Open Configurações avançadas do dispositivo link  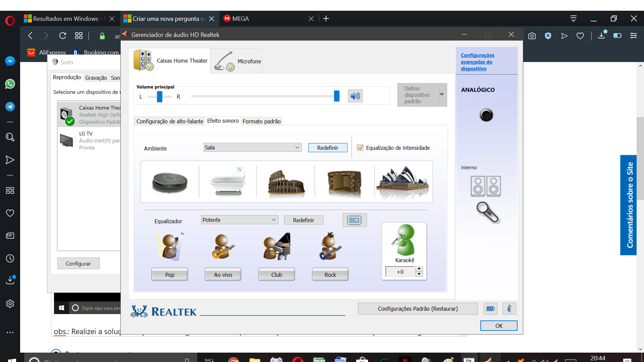477,62
